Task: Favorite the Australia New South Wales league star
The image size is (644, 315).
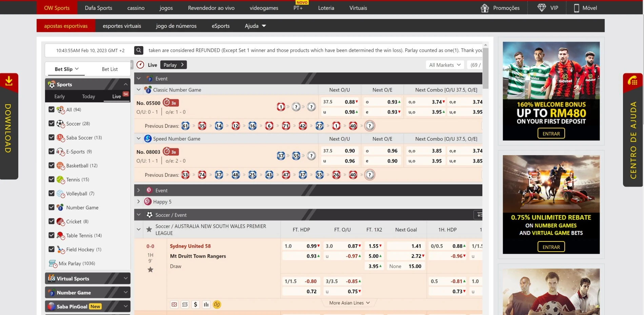Action: tap(149, 230)
